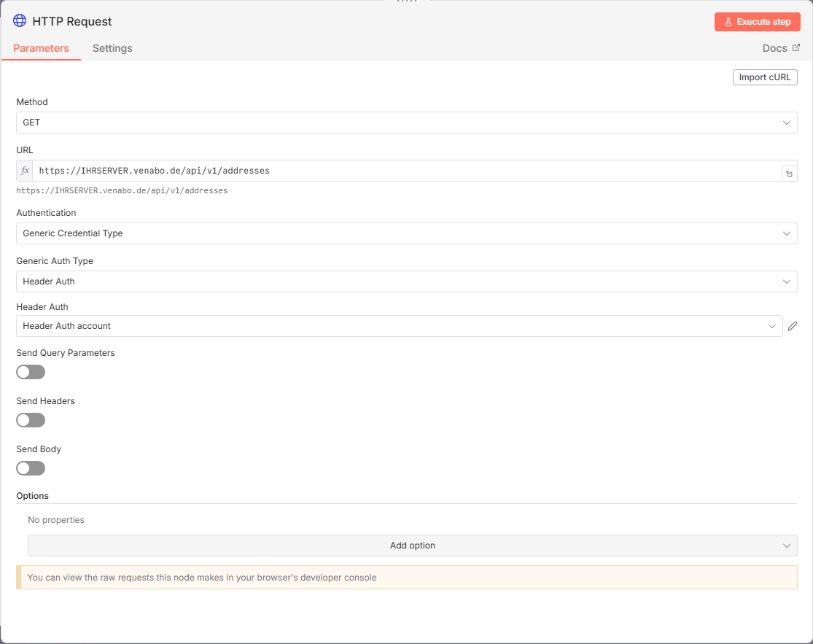This screenshot has width=813, height=644.
Task: Click the globe icon beside HTTP Request
Action: pos(20,21)
